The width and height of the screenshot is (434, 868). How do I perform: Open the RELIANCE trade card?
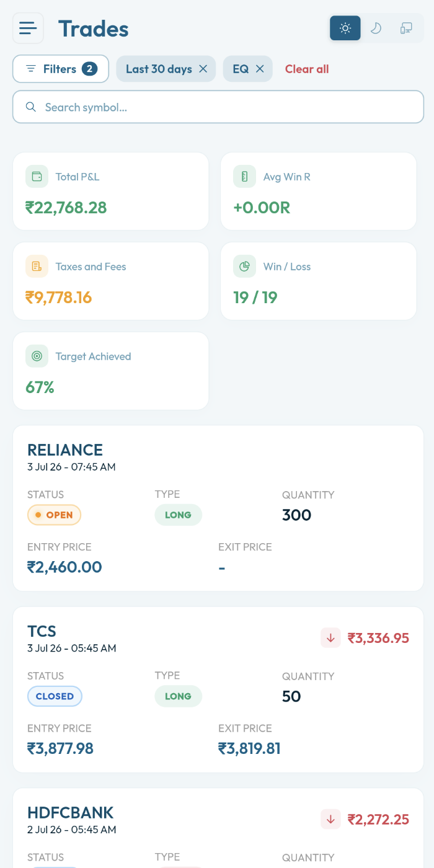coord(218,508)
